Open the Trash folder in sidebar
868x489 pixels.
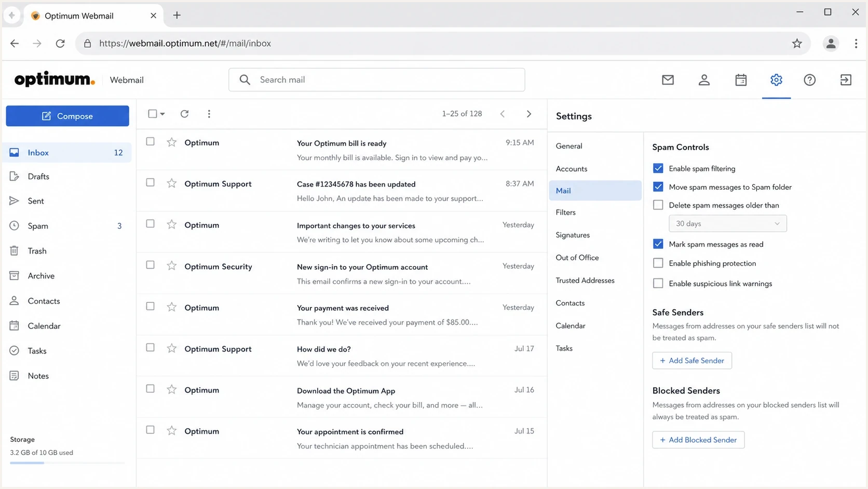(x=67, y=251)
